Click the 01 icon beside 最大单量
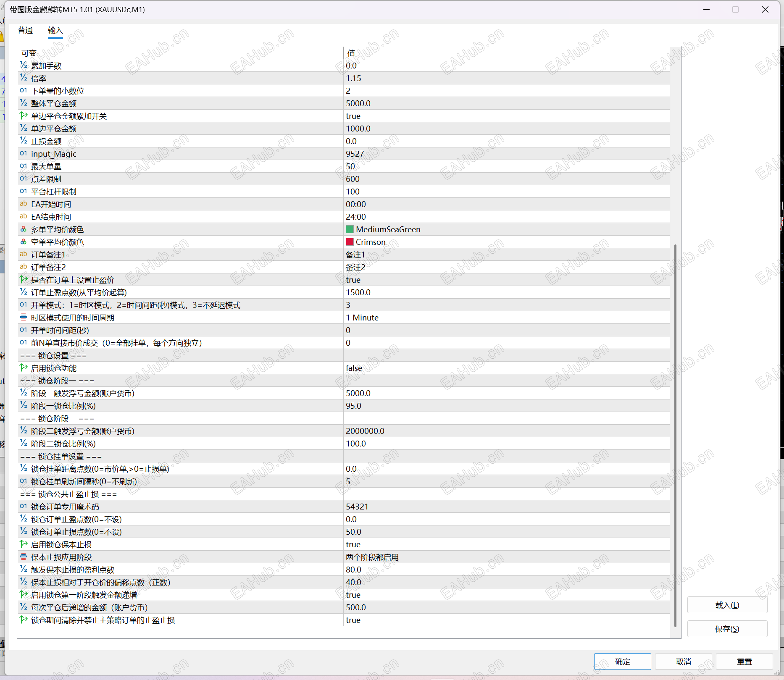The image size is (784, 680). coord(24,166)
